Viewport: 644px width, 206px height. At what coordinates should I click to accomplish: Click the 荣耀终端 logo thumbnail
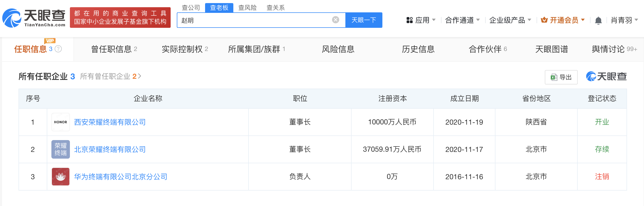(61, 149)
